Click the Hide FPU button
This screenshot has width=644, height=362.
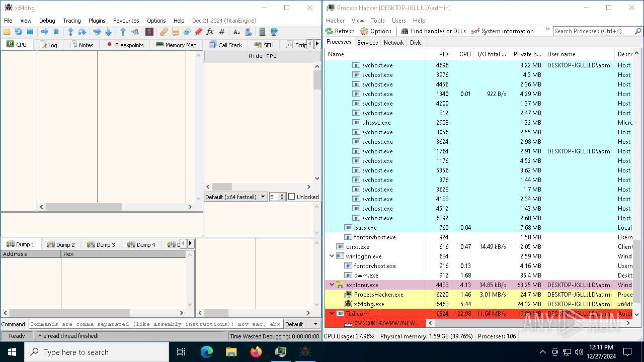263,56
